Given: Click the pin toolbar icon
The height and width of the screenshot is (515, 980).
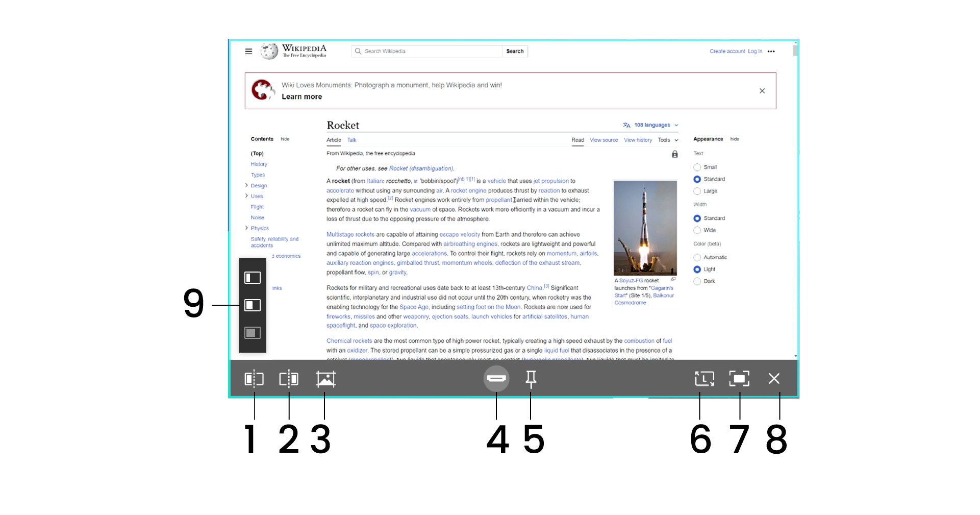Looking at the screenshot, I should pyautogui.click(x=531, y=378).
